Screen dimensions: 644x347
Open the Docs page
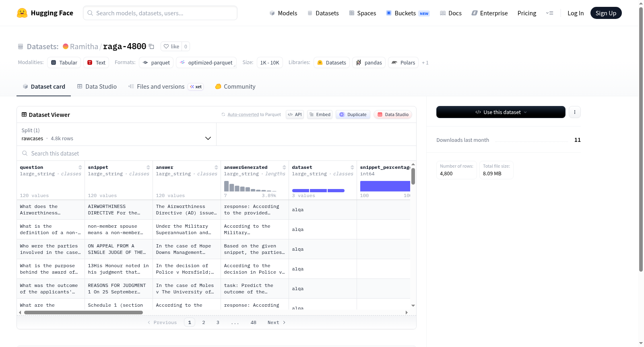coord(451,13)
